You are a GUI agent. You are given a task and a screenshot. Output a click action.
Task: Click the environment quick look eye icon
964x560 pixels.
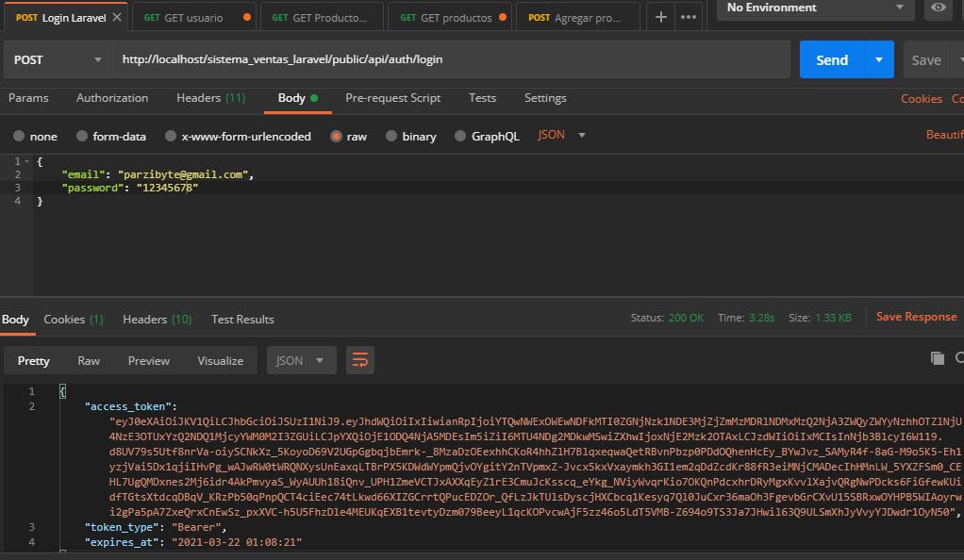(x=939, y=8)
